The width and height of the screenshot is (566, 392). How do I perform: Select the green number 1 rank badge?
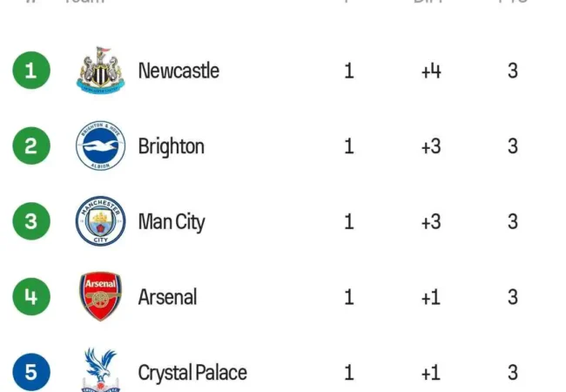tap(31, 71)
